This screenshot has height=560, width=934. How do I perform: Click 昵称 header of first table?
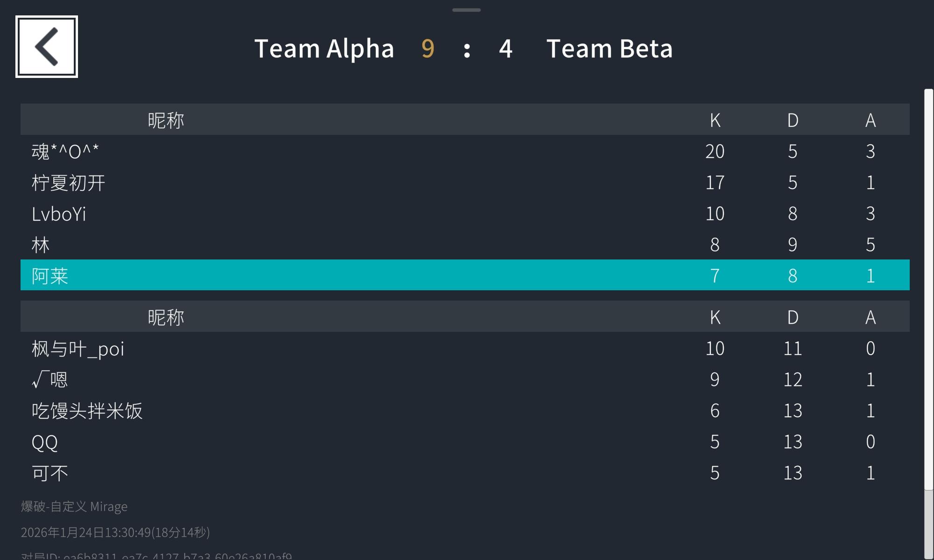pyautogui.click(x=166, y=120)
